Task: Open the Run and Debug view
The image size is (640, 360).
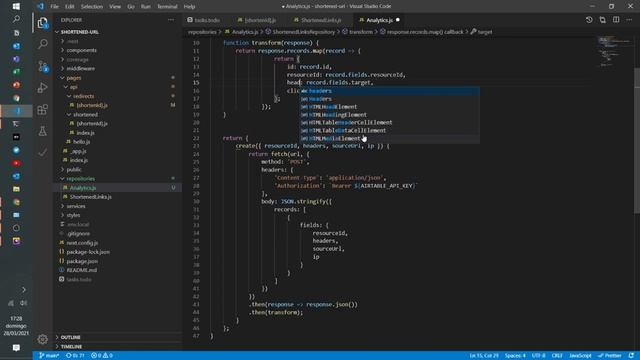Action: tap(42, 88)
